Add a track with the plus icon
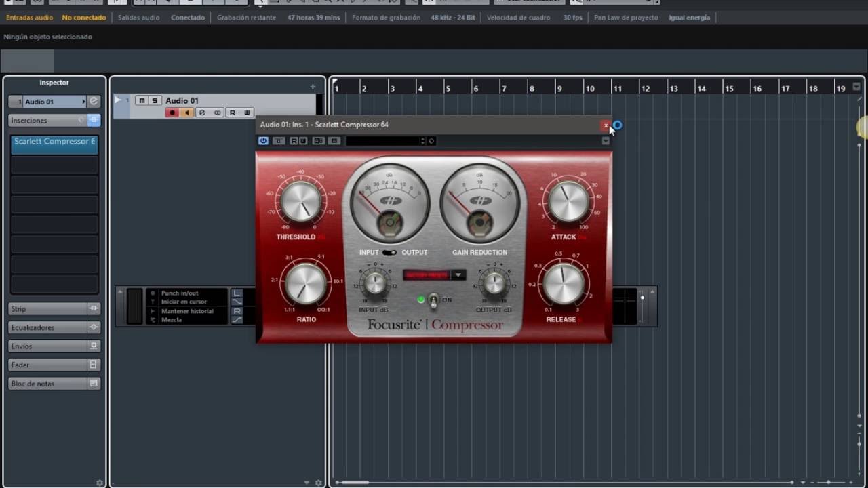868x488 pixels. 313,87
